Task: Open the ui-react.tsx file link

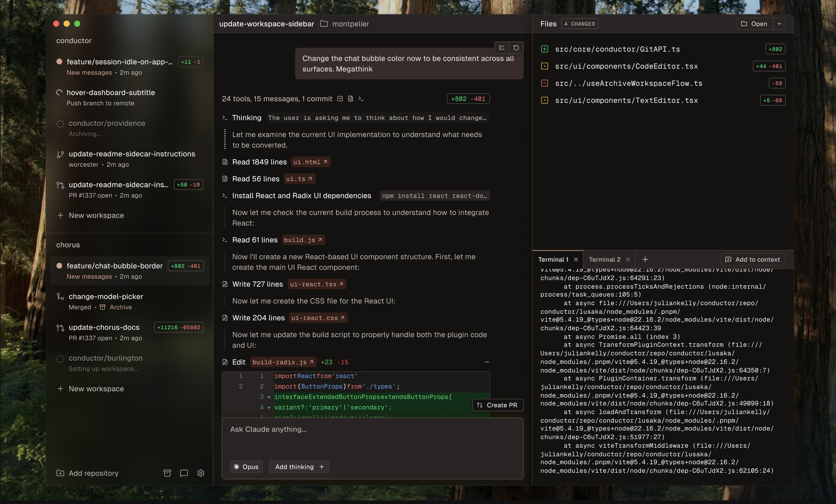Action: (x=317, y=284)
